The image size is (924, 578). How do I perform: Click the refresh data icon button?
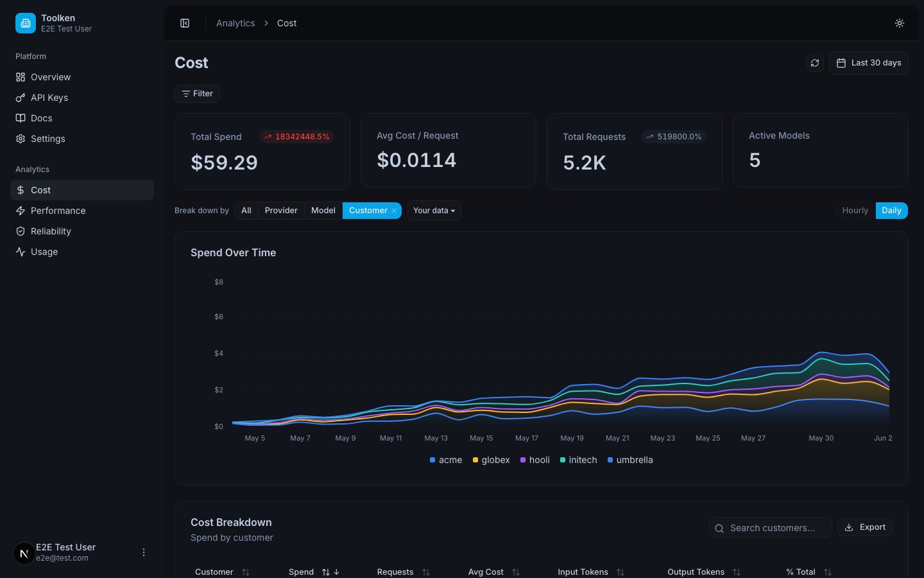click(x=815, y=63)
